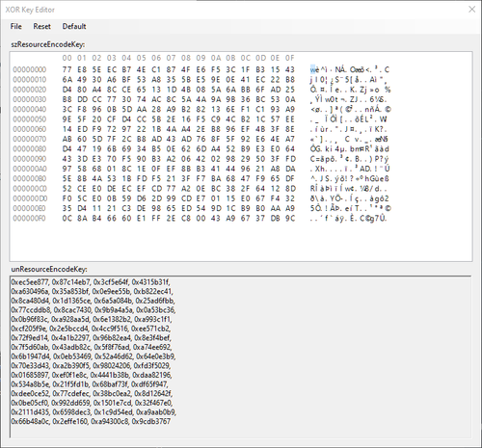The width and height of the screenshot is (482, 448).
Task: Select first byte 5E in row 000000B0
Action: [67, 179]
